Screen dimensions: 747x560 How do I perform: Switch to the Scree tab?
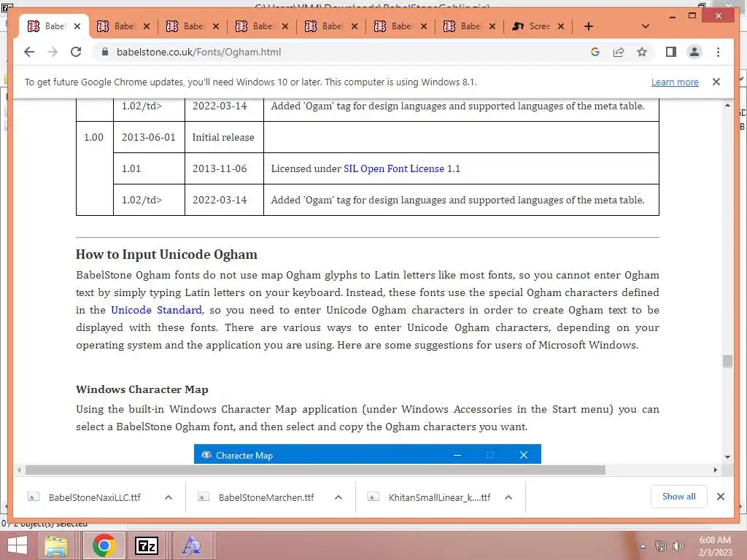tap(532, 26)
